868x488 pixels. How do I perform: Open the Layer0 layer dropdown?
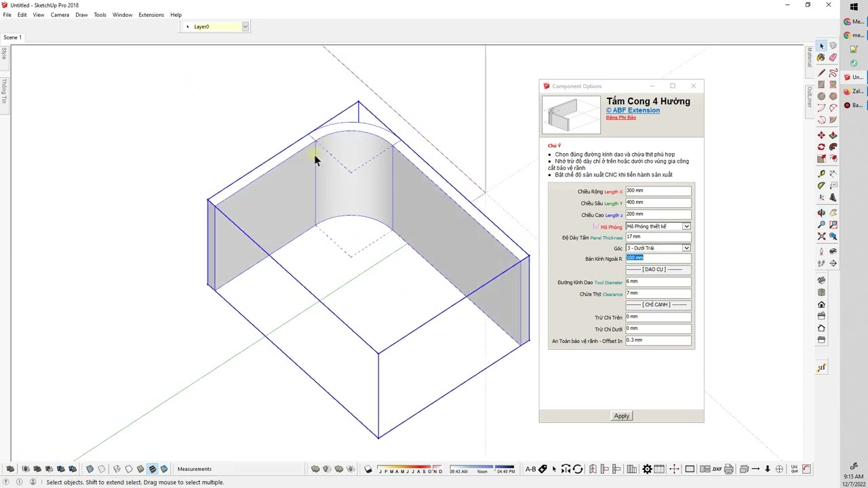pos(245,26)
